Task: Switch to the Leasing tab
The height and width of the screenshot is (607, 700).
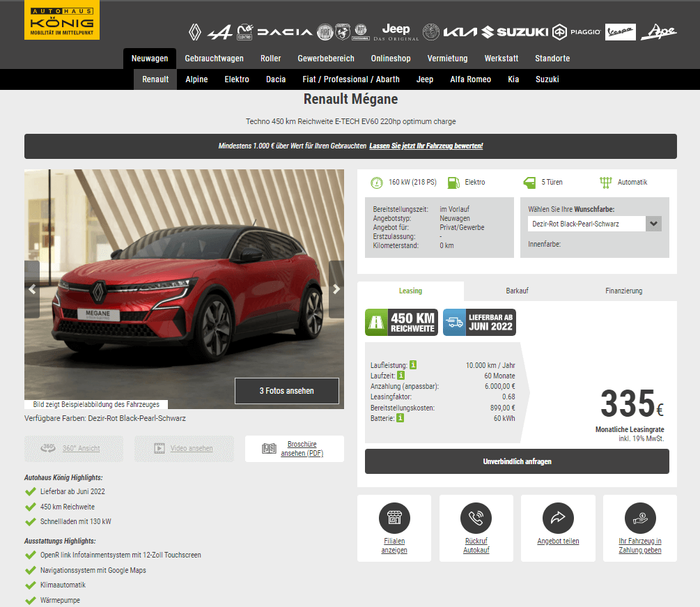Action: 410,291
